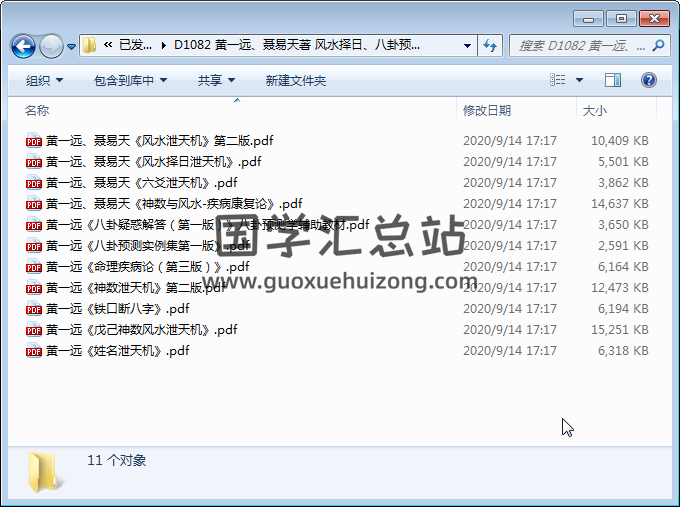This screenshot has width=680, height=507.
Task: Open recent locations dropdown beside Forward arrow
Action: [x=72, y=46]
